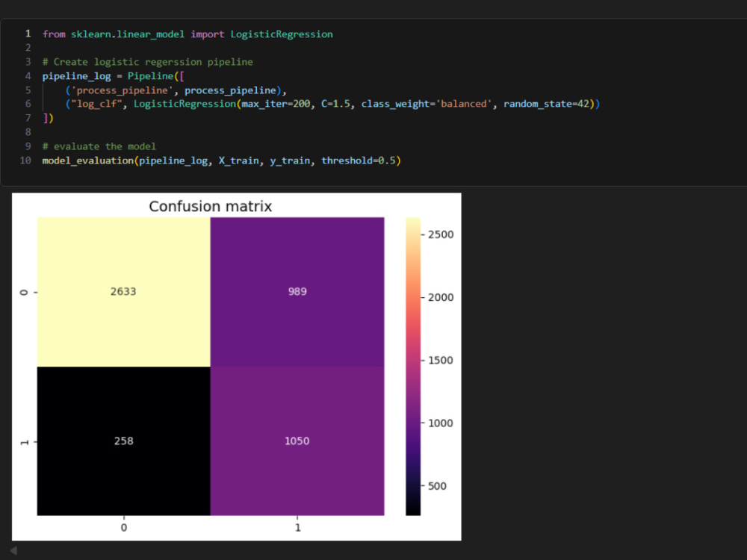Click the max_iter=200 argument
Image resolution: width=747 pixels, height=560 pixels.
click(x=276, y=104)
